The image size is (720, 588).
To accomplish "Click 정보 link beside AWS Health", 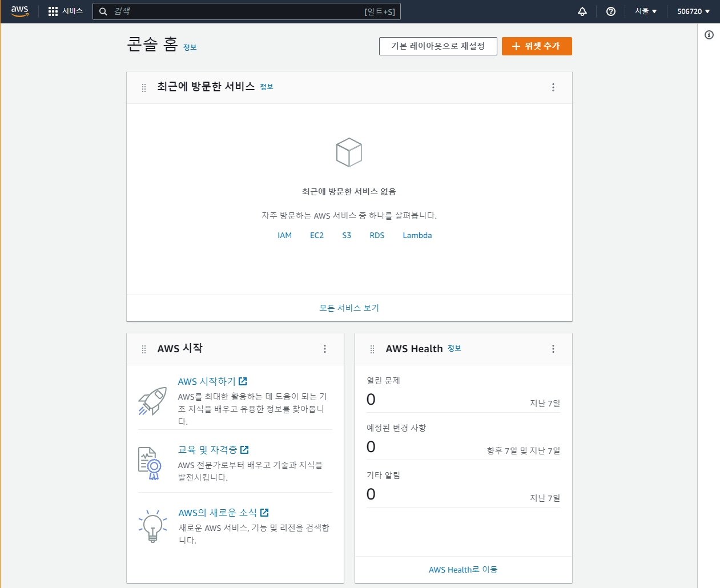I will pos(454,348).
